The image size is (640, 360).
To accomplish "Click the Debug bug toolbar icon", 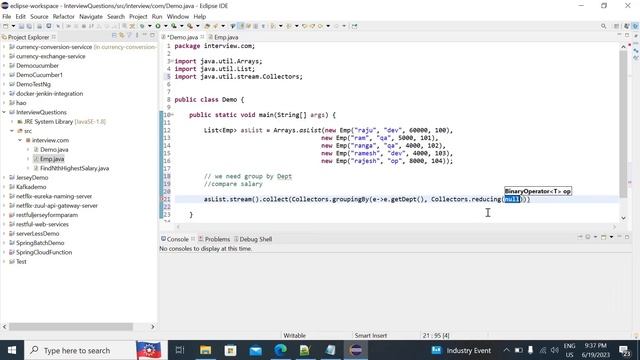I will (142, 26).
